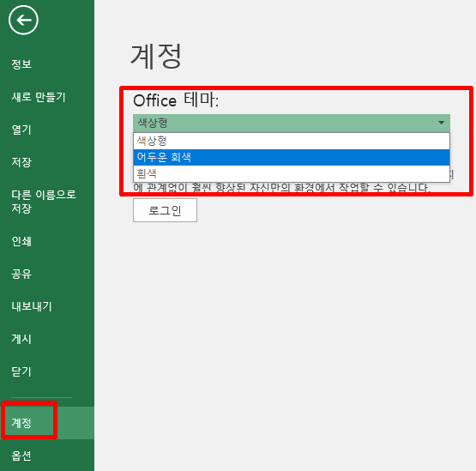Choose 내보내기 in the sidebar
Screen dimensions: 476x471
(x=32, y=306)
